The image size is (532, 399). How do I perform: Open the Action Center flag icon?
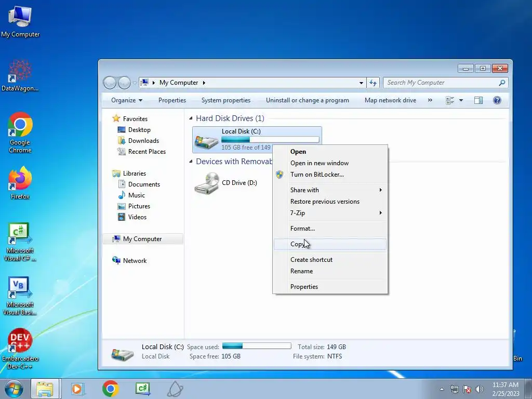coord(467,389)
